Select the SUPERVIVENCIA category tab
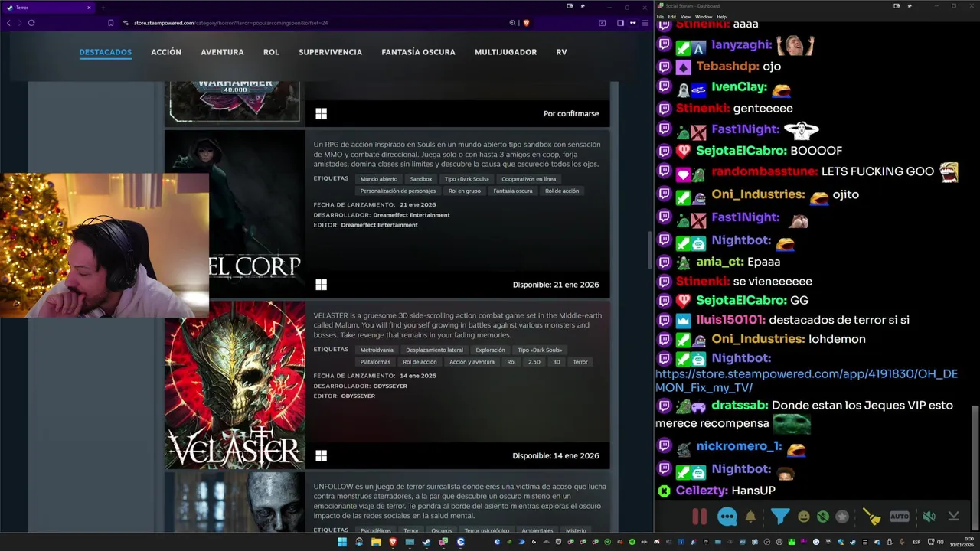980x551 pixels. coord(330,52)
